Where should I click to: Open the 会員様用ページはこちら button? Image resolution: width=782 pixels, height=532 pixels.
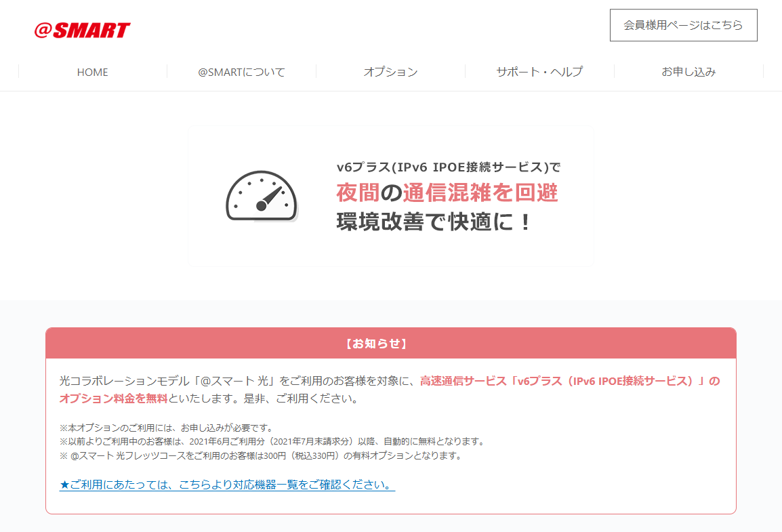(683, 25)
